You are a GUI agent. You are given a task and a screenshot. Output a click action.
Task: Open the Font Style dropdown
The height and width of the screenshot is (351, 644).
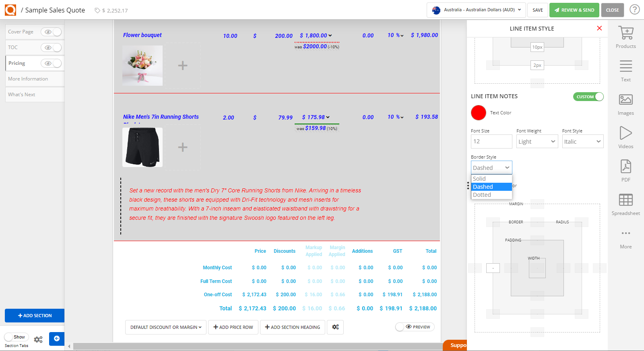click(582, 141)
